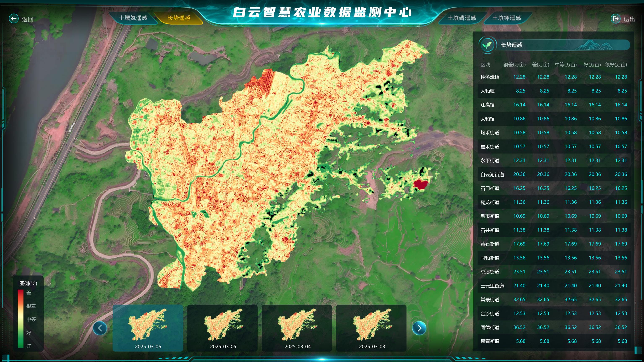Click the leaf icon beside 长势遥感 panel title

487,45
